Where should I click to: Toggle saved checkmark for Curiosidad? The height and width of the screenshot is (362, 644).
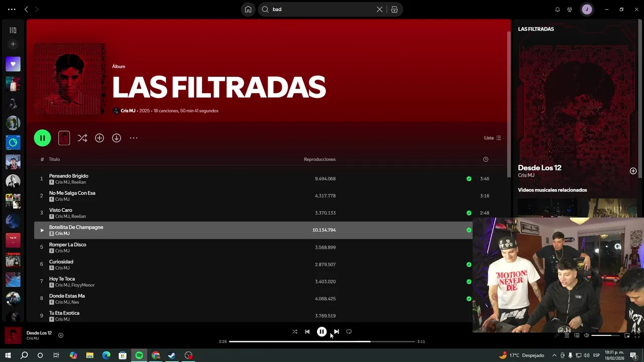pos(469,264)
